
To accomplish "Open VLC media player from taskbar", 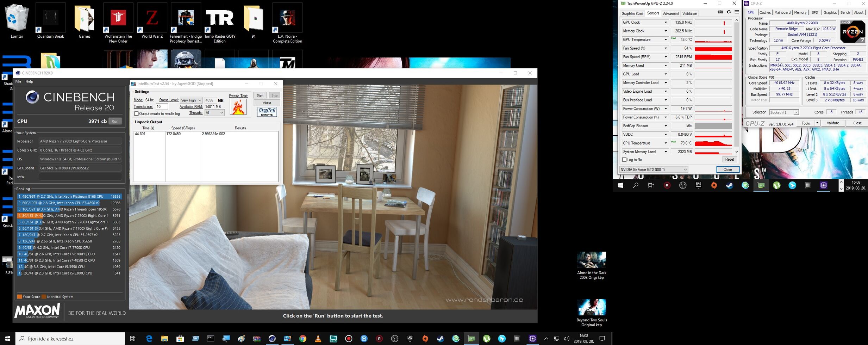I will coord(318,339).
